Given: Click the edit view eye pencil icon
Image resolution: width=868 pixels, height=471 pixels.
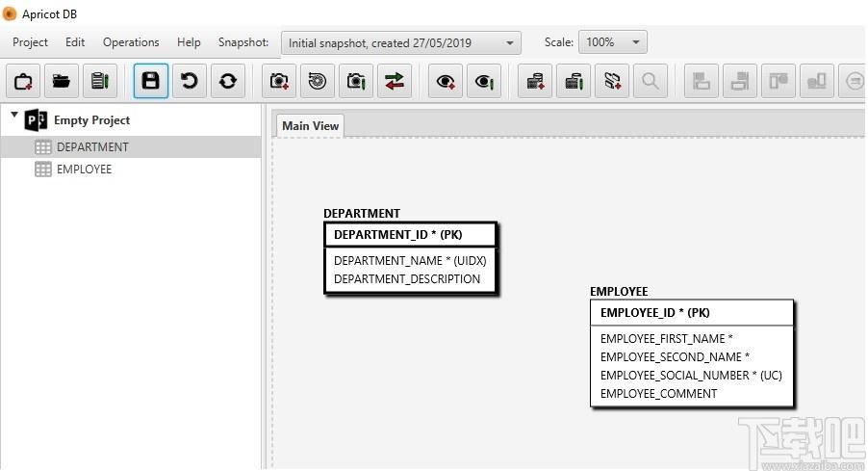Looking at the screenshot, I should (484, 82).
